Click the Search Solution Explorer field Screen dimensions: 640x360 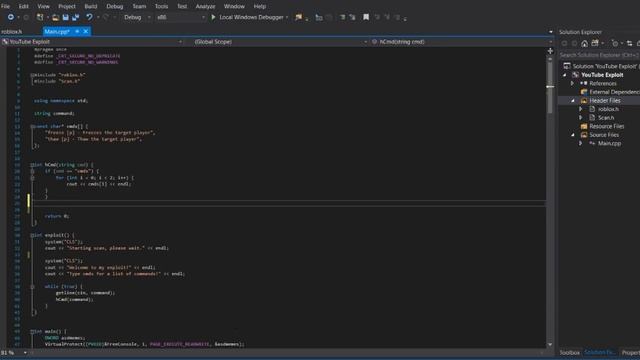(599, 55)
